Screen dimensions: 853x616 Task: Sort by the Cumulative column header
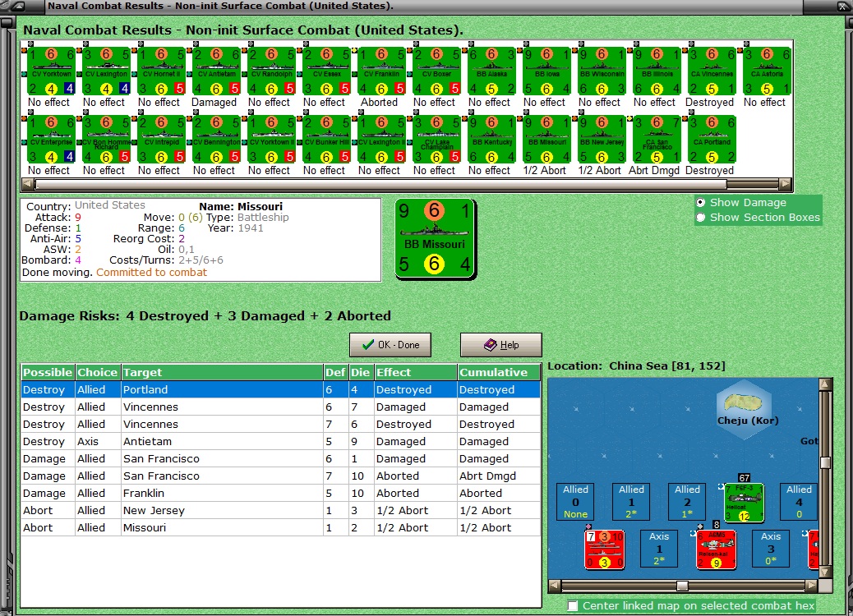click(498, 372)
